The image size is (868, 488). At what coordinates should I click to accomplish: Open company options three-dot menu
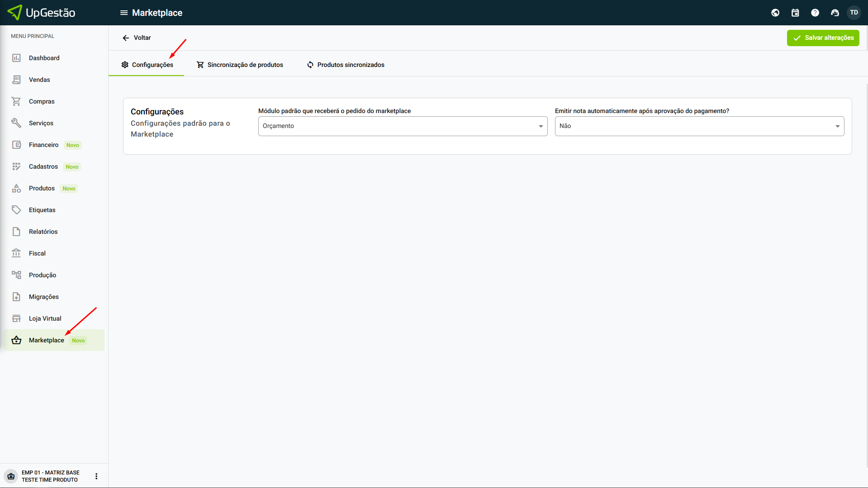click(96, 476)
